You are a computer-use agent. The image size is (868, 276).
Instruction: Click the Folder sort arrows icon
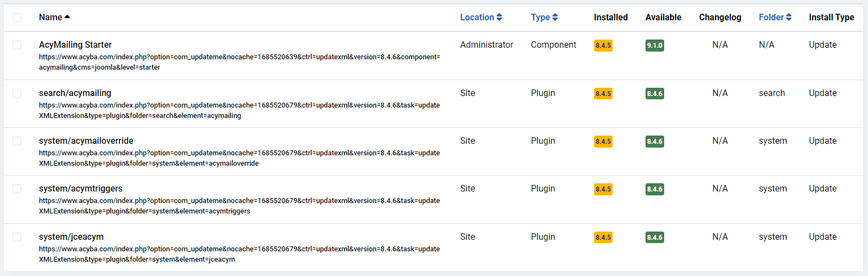789,18
